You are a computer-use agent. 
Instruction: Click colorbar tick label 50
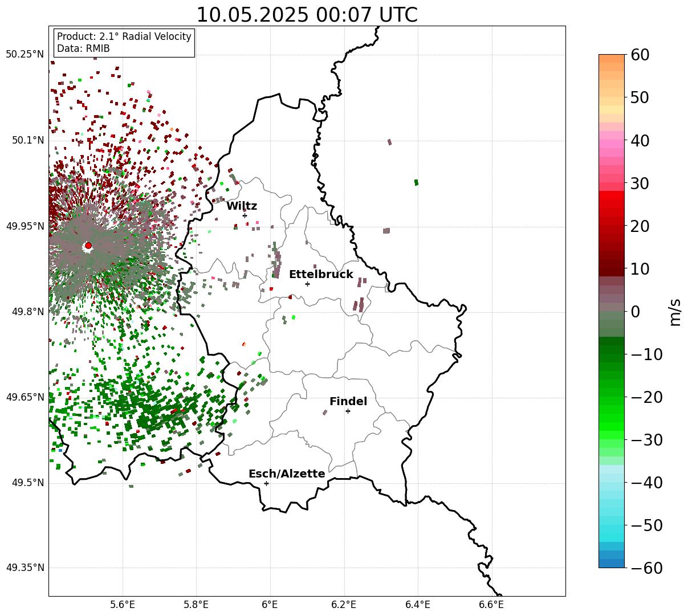tap(640, 97)
